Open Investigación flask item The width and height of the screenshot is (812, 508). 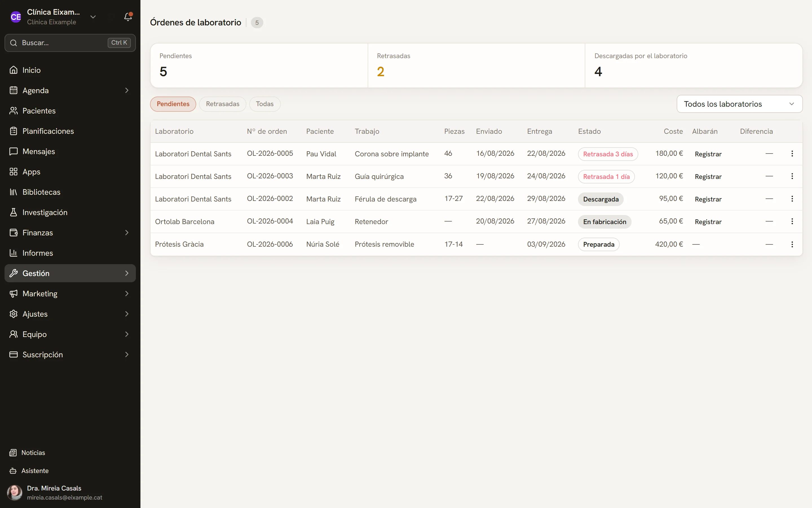pyautogui.click(x=70, y=212)
